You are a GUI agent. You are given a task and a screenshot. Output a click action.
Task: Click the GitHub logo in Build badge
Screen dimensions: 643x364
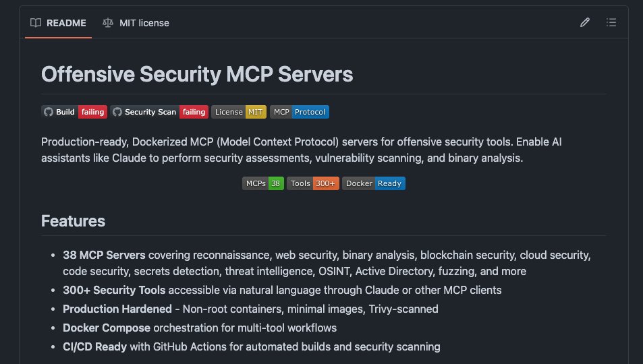[x=49, y=112]
